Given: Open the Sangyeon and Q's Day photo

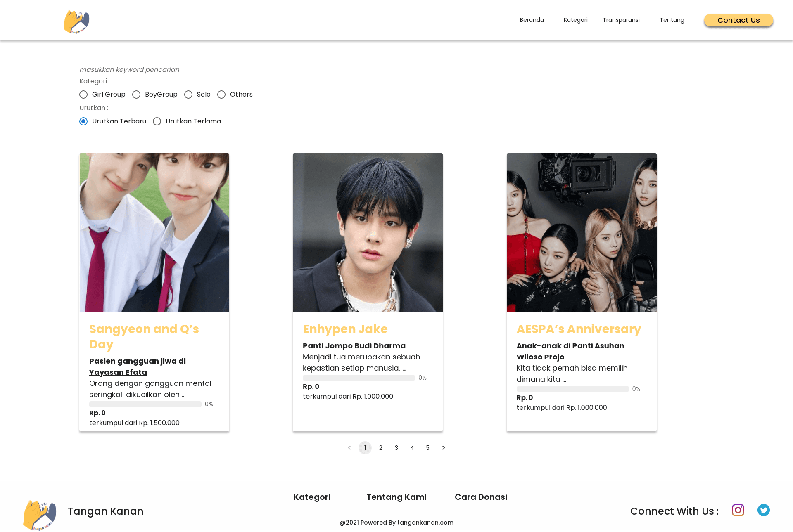Looking at the screenshot, I should (x=154, y=232).
